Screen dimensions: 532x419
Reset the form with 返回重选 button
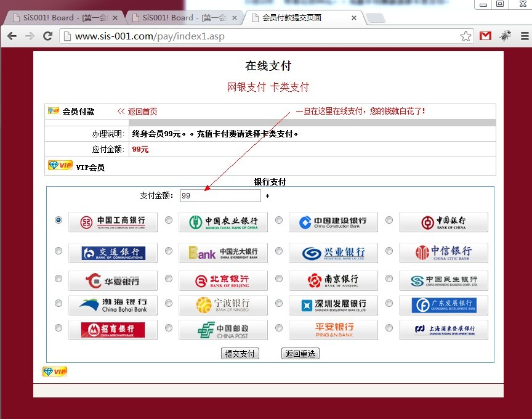[x=300, y=354]
